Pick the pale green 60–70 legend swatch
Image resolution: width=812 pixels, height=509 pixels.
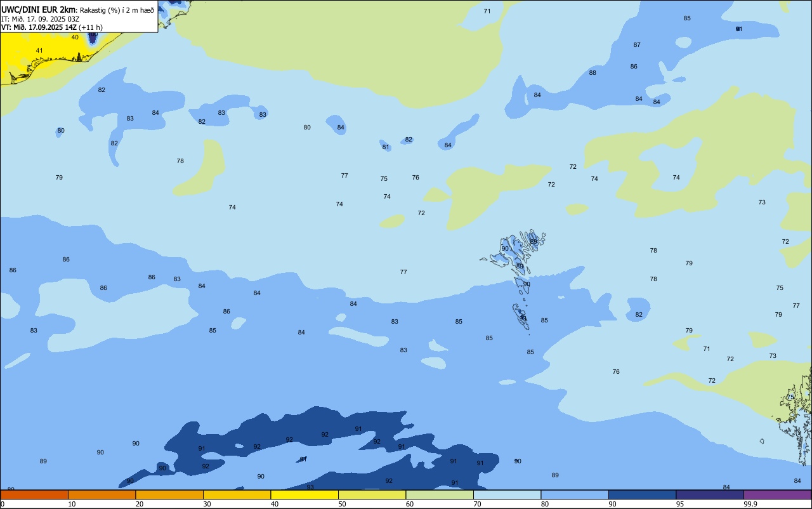tap(440, 494)
